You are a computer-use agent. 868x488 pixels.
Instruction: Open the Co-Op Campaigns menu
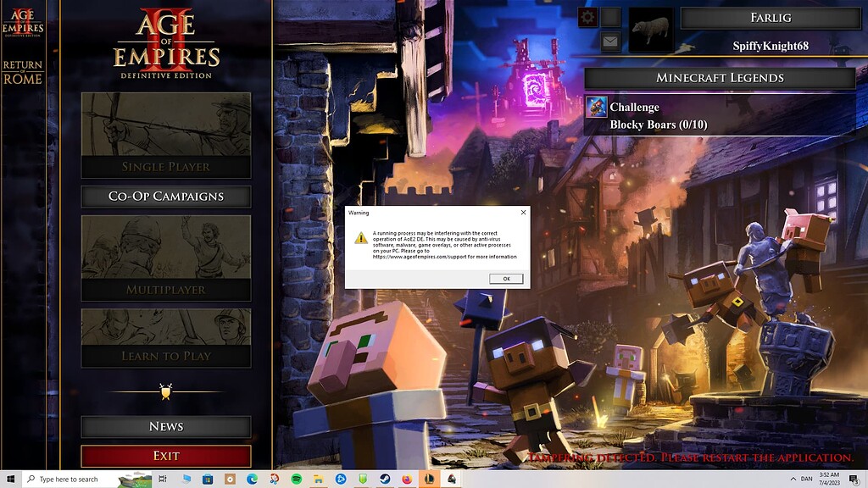pos(166,197)
